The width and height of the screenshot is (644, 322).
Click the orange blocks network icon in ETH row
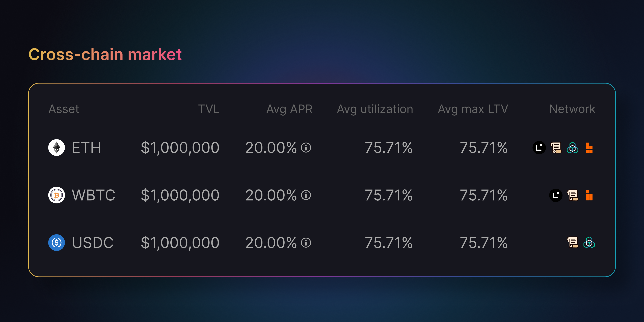click(589, 148)
